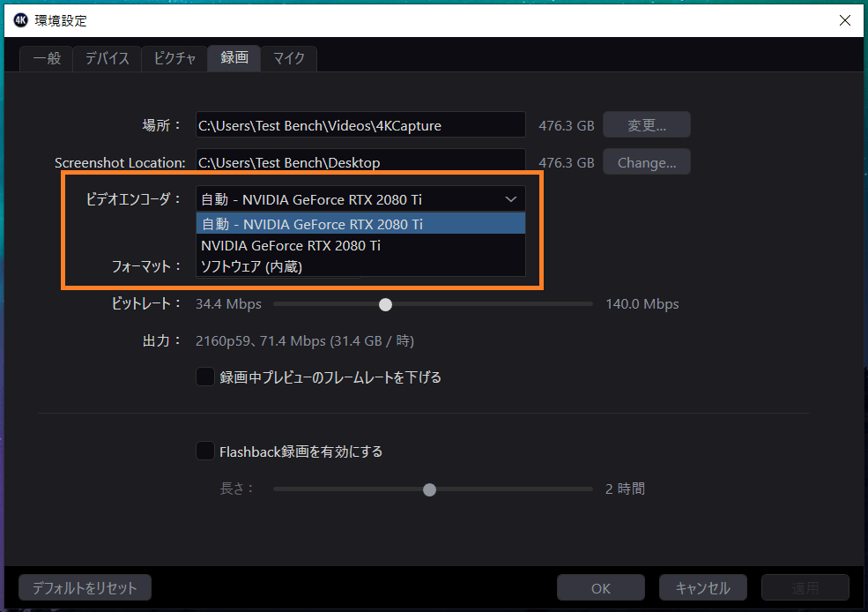The height and width of the screenshot is (612, 868).
Task: Collapse the ビデオエンコーダ dropdown via its chevron
Action: pyautogui.click(x=510, y=199)
